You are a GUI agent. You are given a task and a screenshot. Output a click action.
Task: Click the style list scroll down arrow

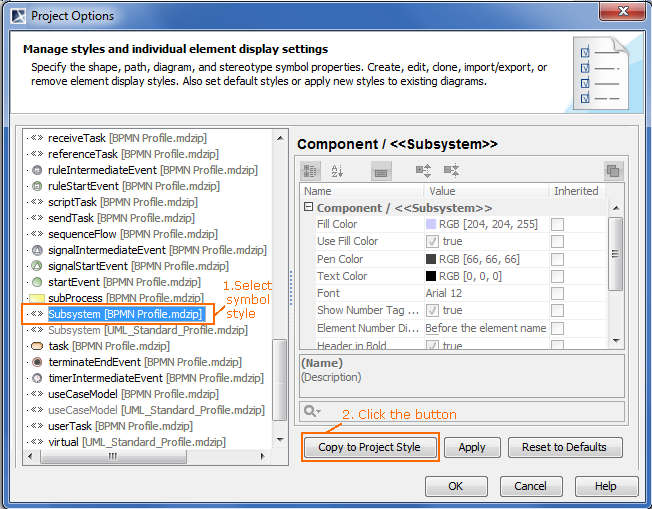pos(280,440)
